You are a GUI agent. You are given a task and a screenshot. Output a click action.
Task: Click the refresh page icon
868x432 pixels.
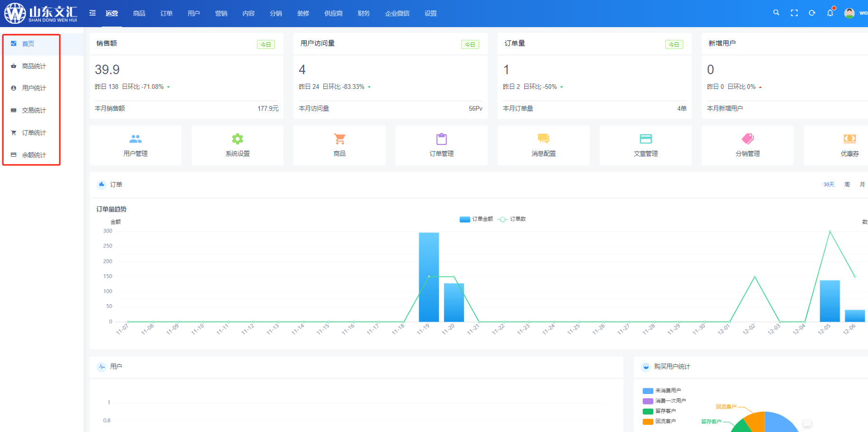point(812,13)
